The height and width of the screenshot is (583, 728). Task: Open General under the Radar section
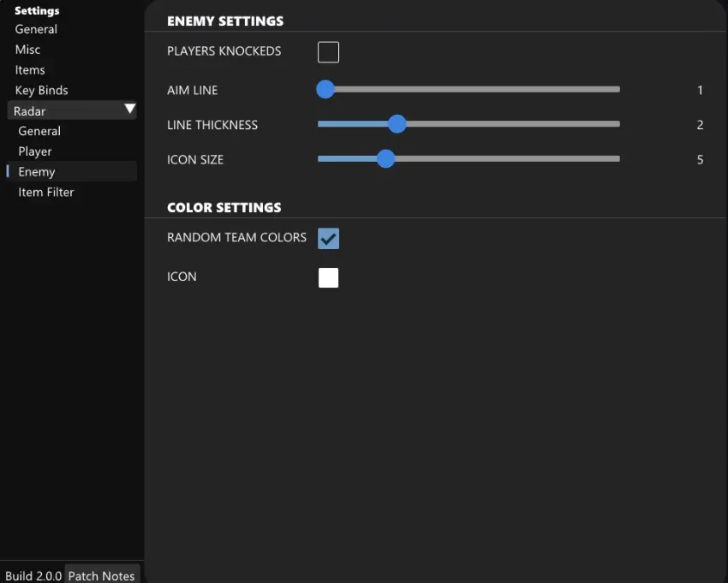point(39,131)
